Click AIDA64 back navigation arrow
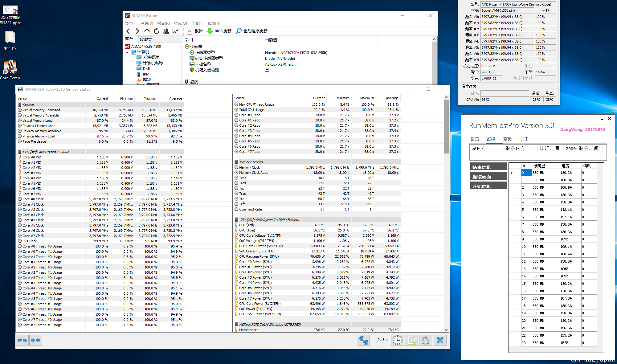This screenshot has width=617, height=364. [x=128, y=31]
